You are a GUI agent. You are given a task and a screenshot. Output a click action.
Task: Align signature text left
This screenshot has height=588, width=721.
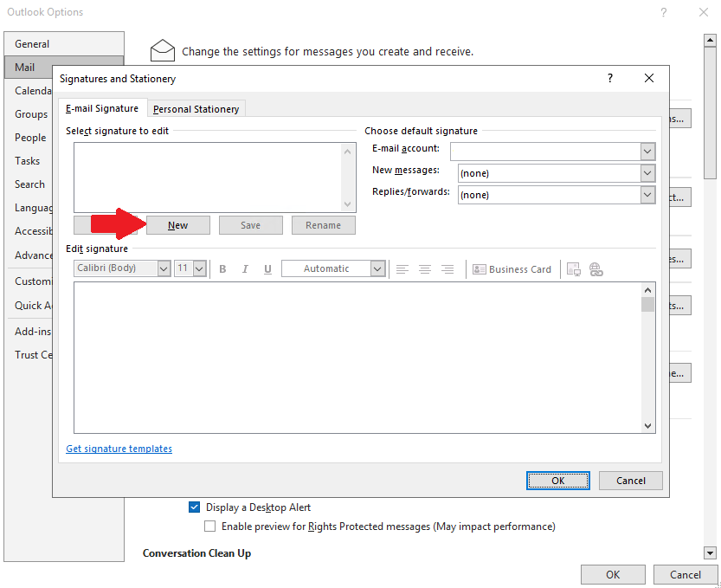pyautogui.click(x=402, y=269)
